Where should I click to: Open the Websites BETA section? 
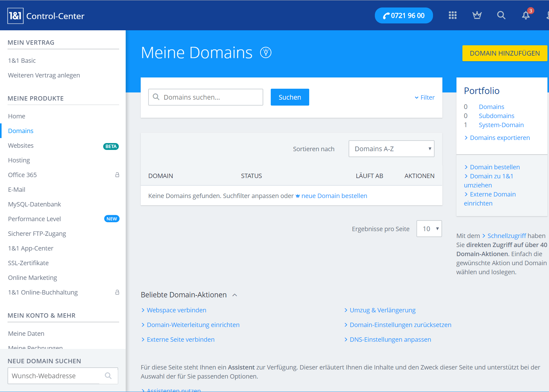click(x=21, y=145)
